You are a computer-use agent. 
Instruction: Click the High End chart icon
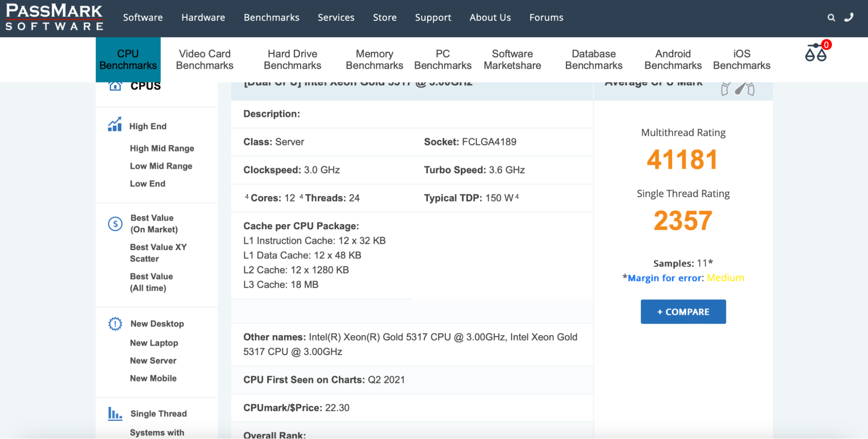click(x=115, y=124)
